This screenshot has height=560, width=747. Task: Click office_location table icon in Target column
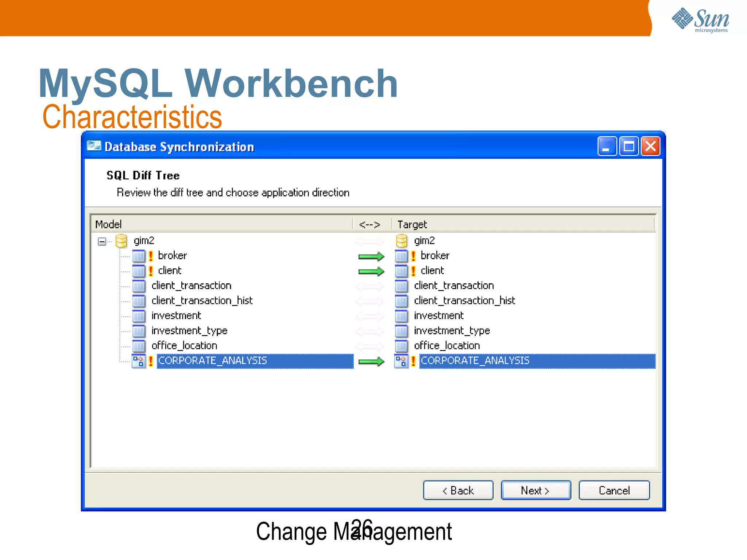(401, 346)
